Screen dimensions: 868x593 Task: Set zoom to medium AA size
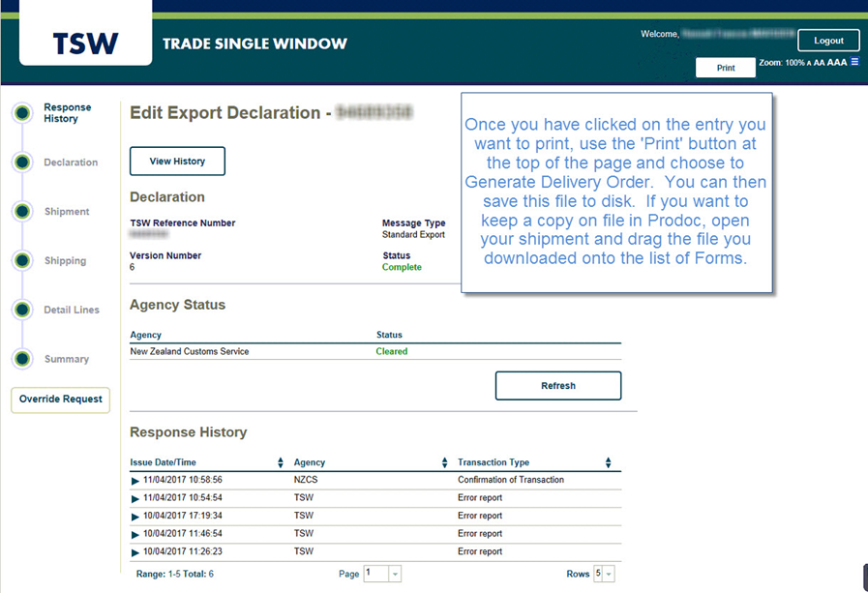[819, 63]
